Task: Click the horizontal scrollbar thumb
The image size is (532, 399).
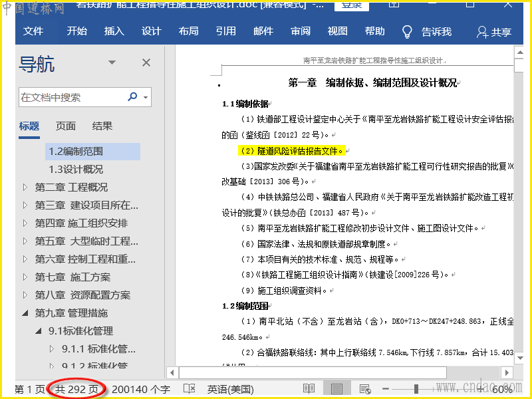Action: 313,372
